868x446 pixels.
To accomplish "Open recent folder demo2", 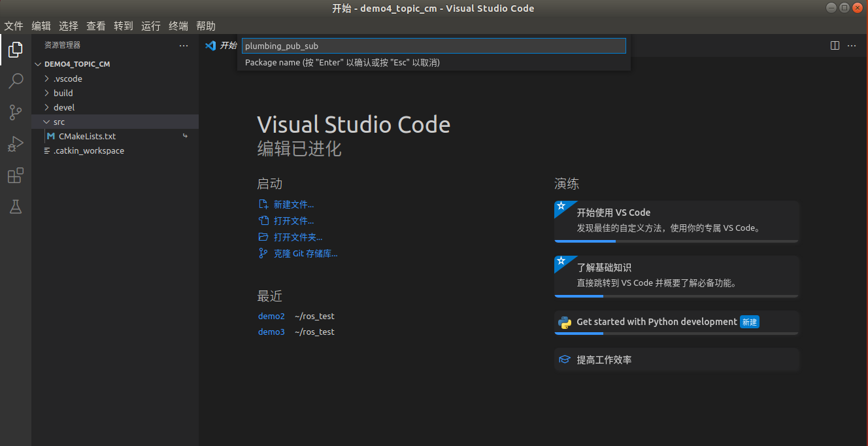I will (271, 316).
